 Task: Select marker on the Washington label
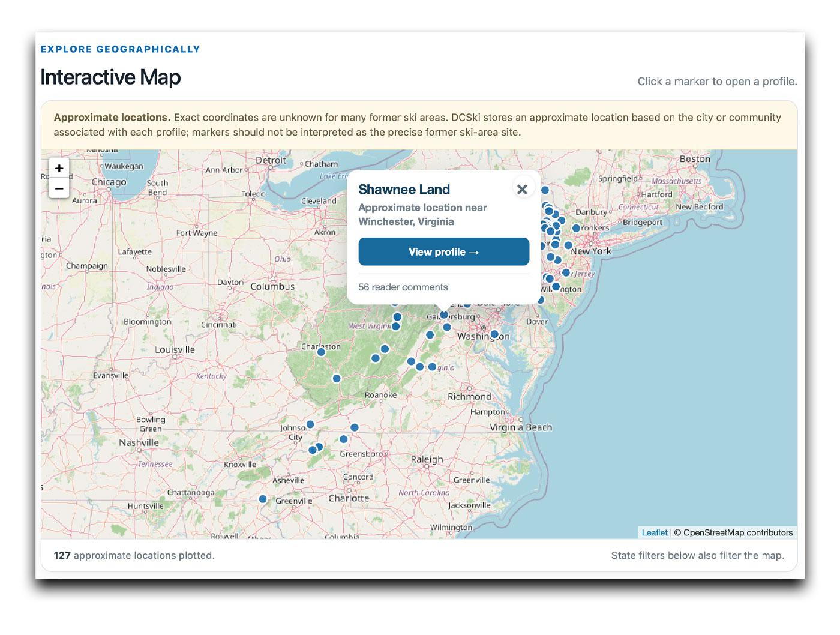[494, 334]
